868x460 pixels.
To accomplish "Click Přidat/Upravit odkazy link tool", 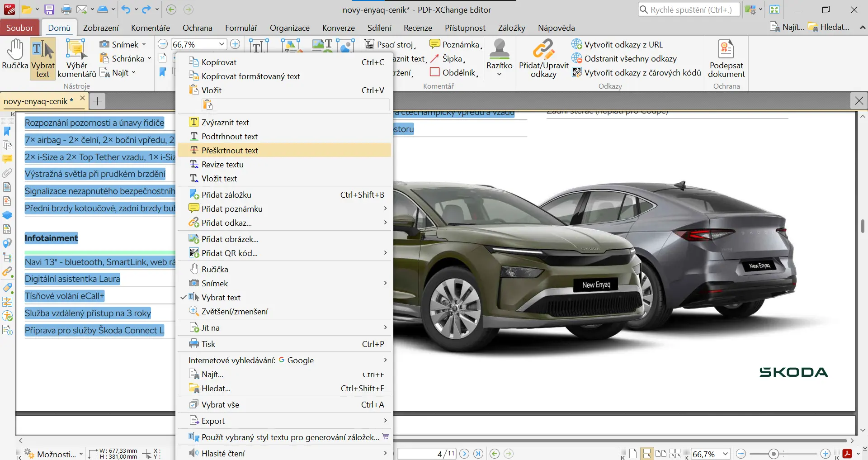I will click(543, 59).
